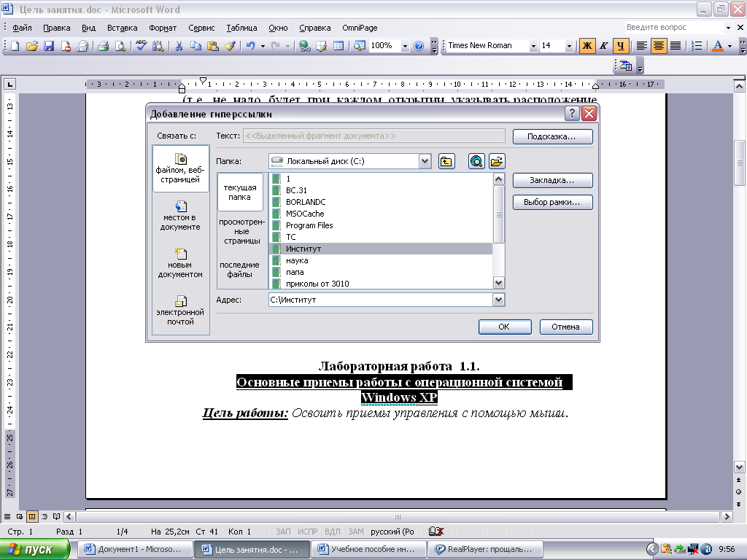This screenshot has height=560, width=747.
Task: Choose link to 'файлом, веб-страницей'
Action: pos(180,168)
